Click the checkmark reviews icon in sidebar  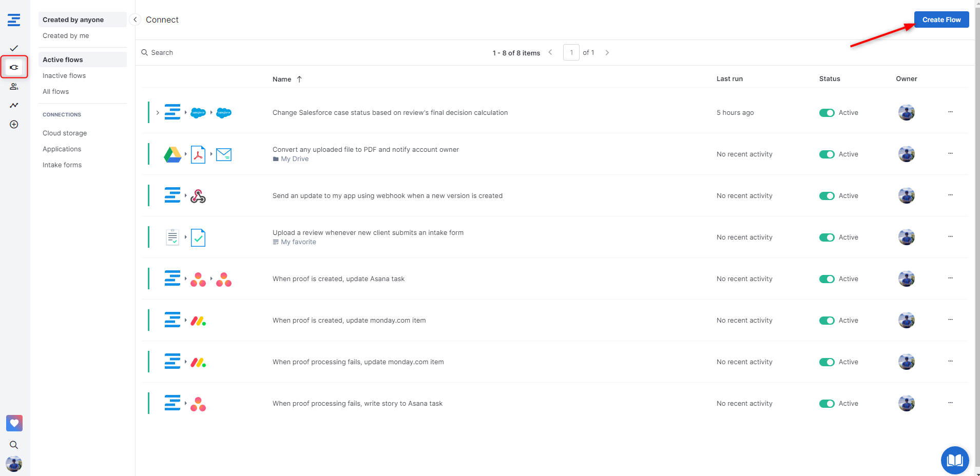point(14,48)
